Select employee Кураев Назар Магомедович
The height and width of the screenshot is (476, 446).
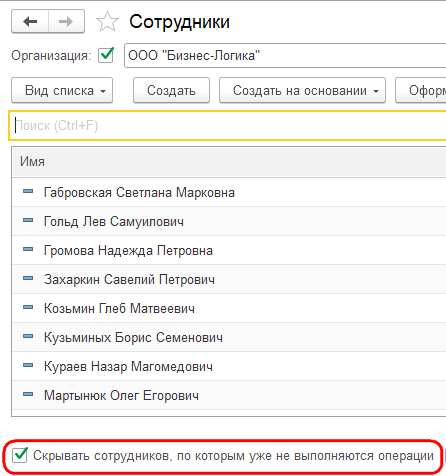[229, 366]
